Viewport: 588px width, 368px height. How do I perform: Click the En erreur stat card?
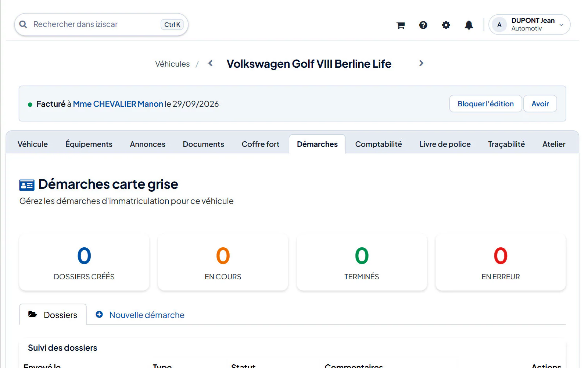[501, 262]
